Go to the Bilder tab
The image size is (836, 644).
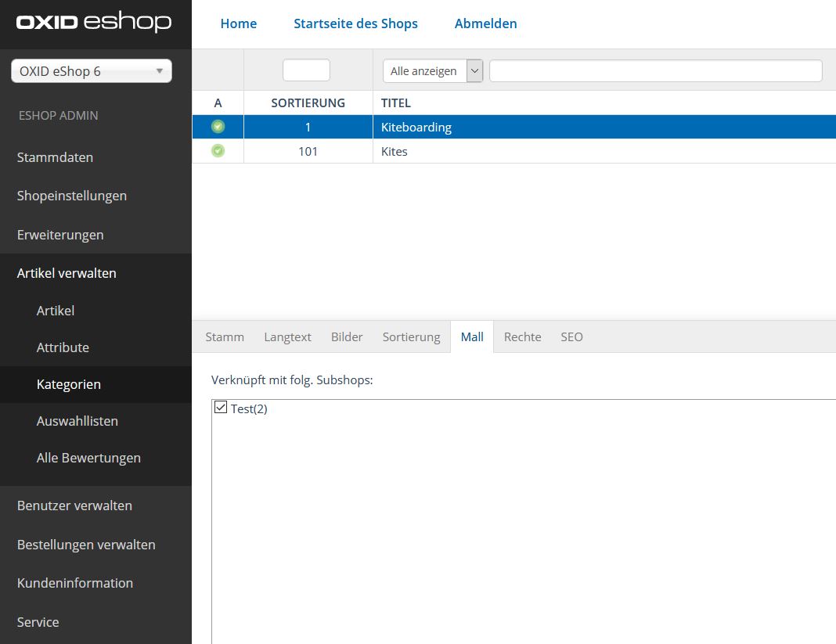tap(347, 336)
